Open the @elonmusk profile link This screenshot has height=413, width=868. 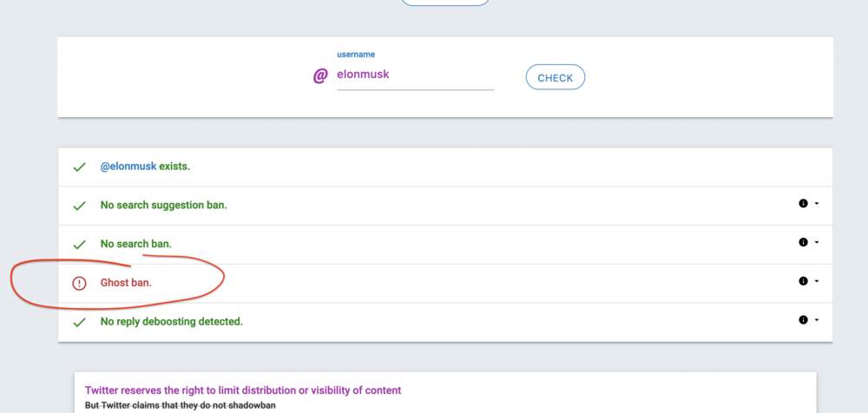coord(128,167)
